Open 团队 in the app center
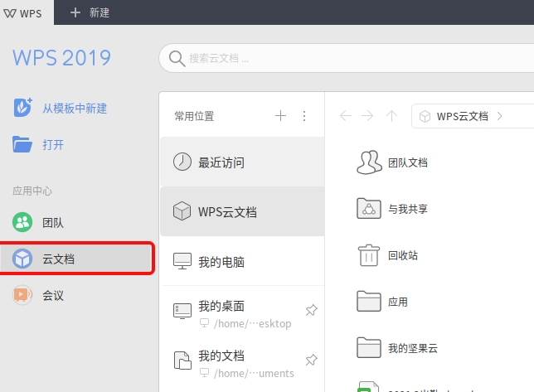This screenshot has width=534, height=392. coord(38,223)
